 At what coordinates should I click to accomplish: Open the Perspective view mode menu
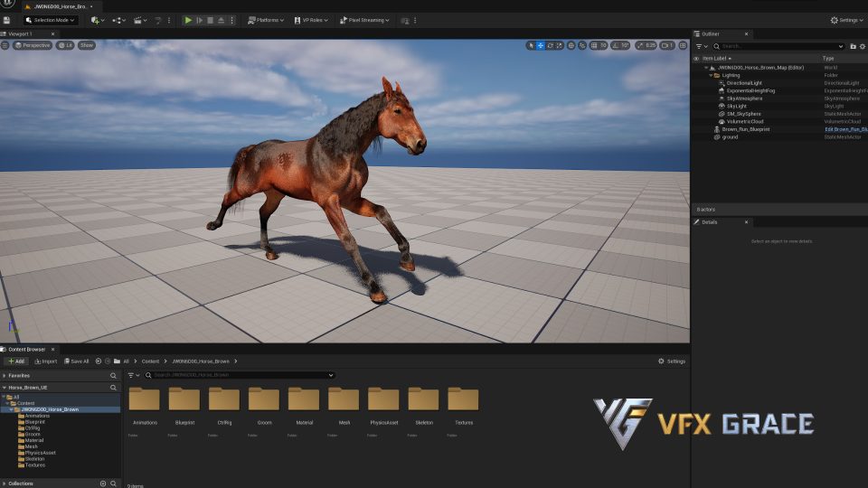33,45
